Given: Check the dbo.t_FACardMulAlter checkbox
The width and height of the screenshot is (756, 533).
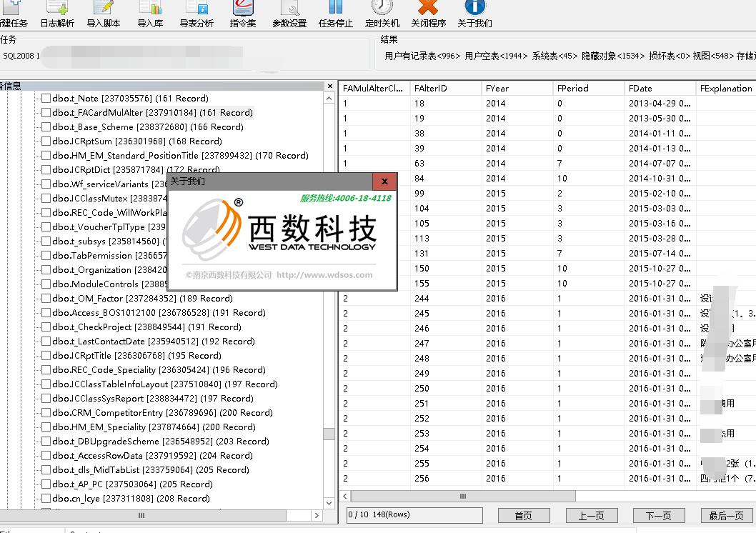Looking at the screenshot, I should tap(46, 113).
